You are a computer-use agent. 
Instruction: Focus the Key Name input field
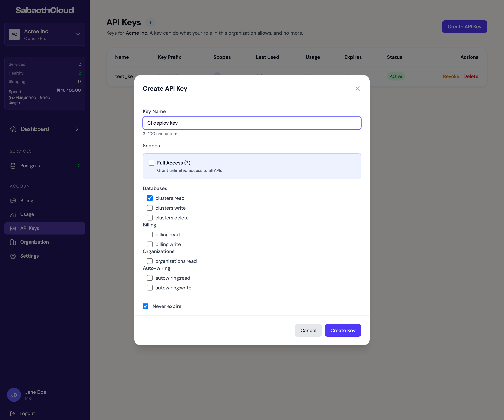coord(252,123)
